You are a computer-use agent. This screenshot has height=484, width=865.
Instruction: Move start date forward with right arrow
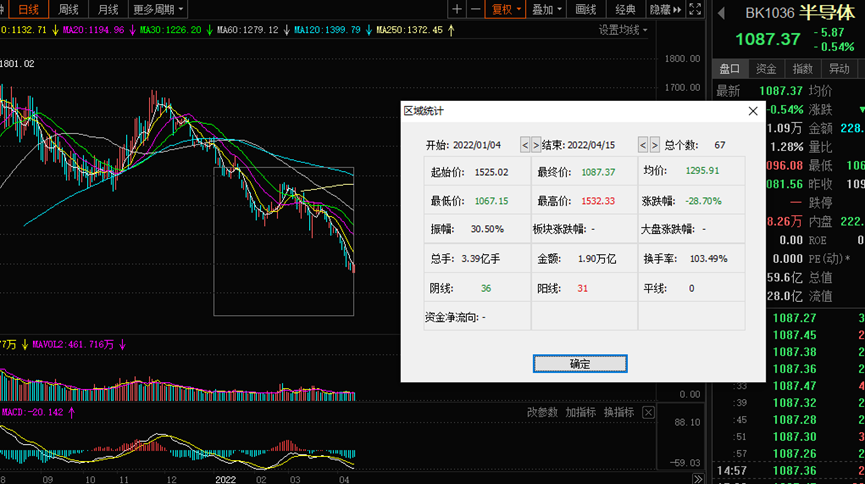(x=536, y=145)
